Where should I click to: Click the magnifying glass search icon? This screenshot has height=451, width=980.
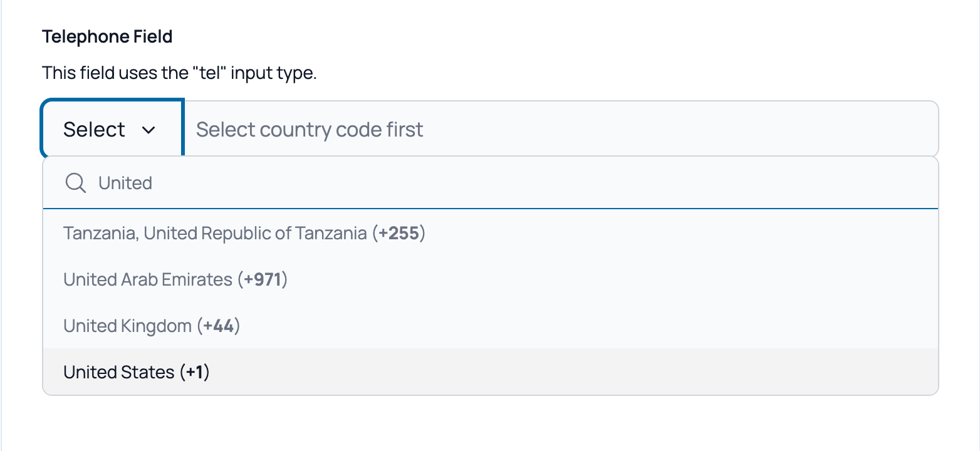coord(76,183)
